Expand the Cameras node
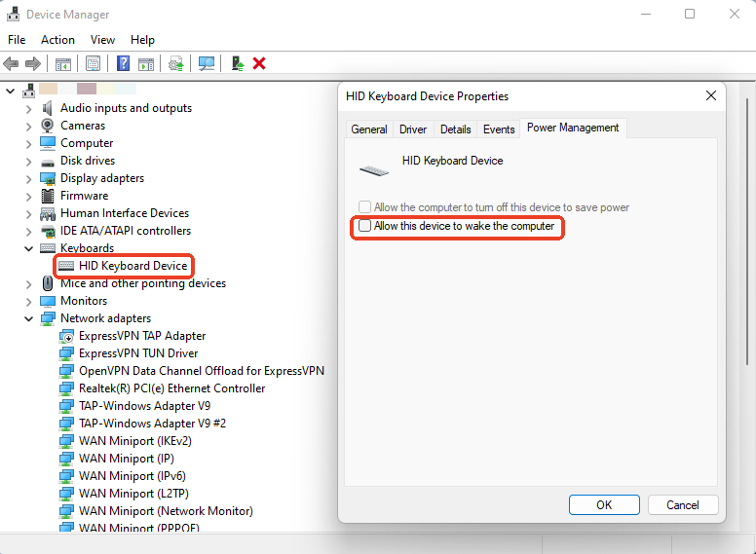 click(28, 127)
